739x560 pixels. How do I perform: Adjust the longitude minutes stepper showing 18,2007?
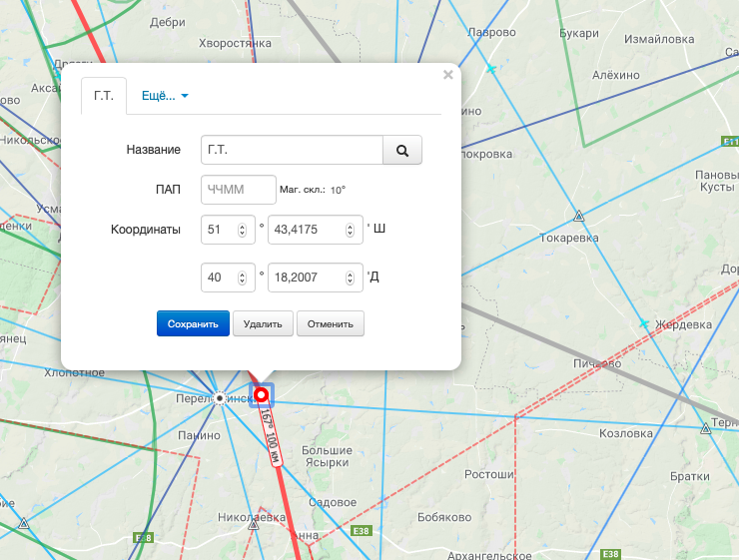pos(351,277)
